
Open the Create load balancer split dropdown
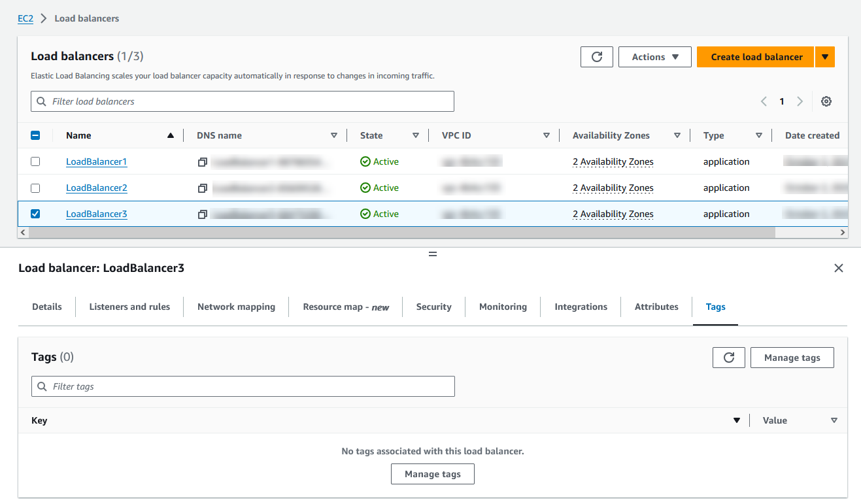click(x=824, y=57)
